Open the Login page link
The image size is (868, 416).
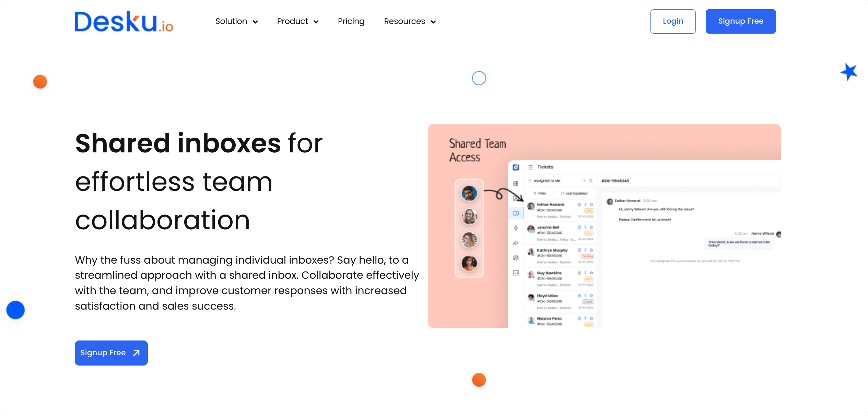pos(672,22)
